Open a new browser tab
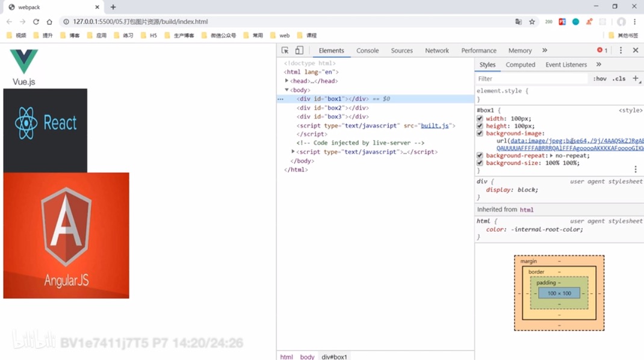The height and width of the screenshot is (360, 644). pyautogui.click(x=113, y=7)
